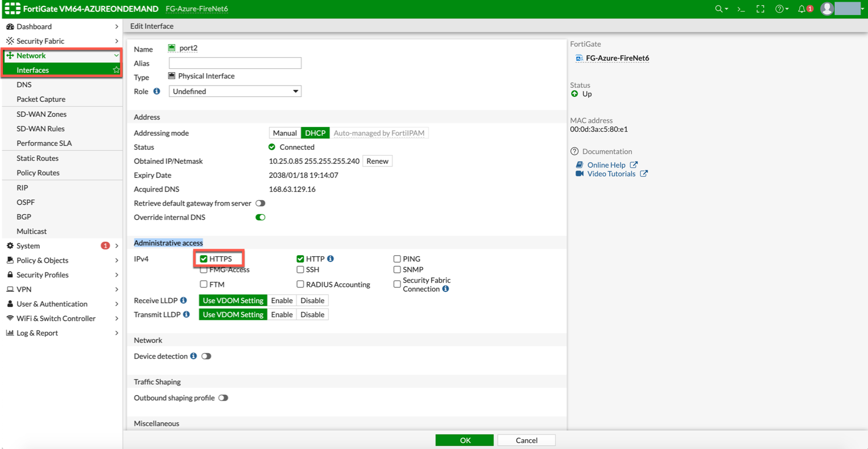
Task: Click the Documentation question mark icon
Action: [574, 151]
